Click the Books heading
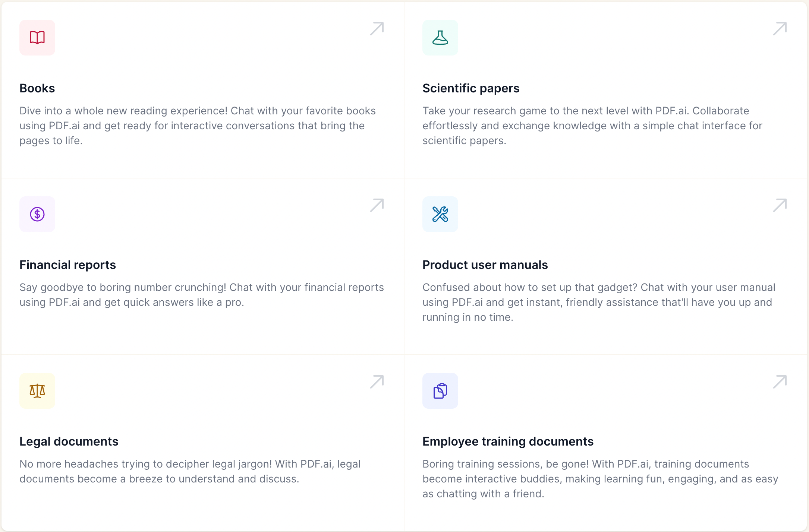809x532 pixels. [x=37, y=88]
